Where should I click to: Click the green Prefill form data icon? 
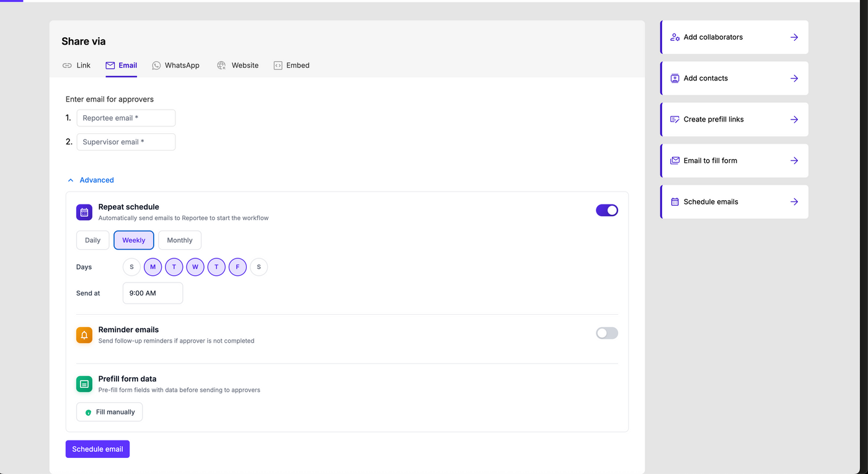84,384
